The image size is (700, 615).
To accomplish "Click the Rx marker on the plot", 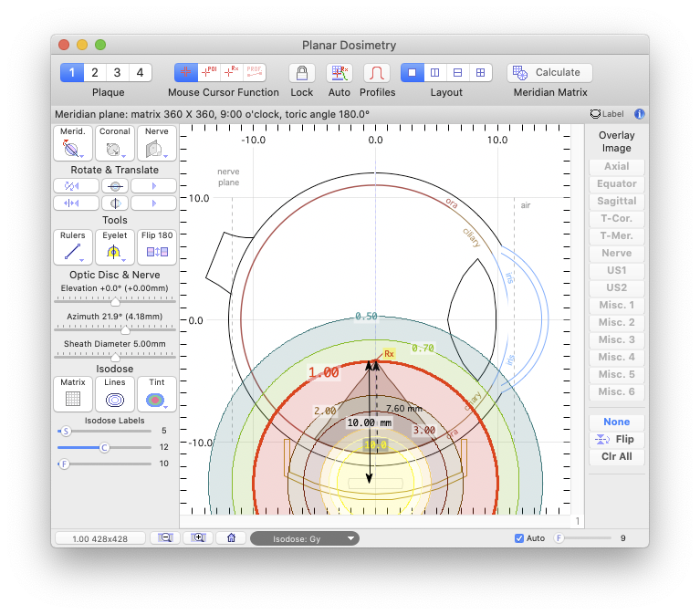I will (389, 354).
